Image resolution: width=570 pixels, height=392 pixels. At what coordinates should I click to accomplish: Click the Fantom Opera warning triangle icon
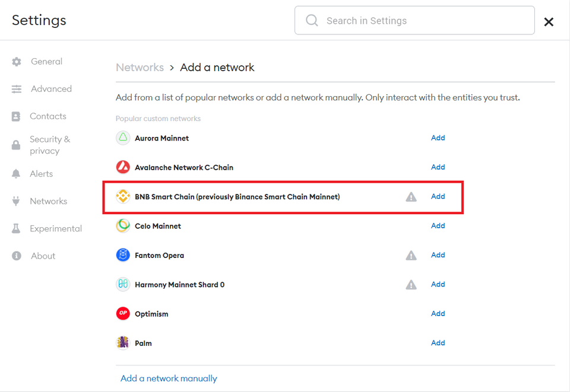(411, 255)
